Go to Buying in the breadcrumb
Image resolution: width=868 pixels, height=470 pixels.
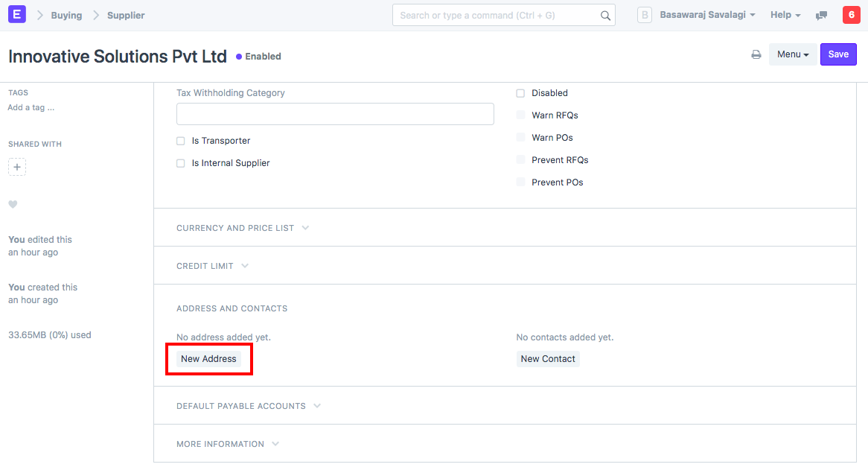point(66,16)
